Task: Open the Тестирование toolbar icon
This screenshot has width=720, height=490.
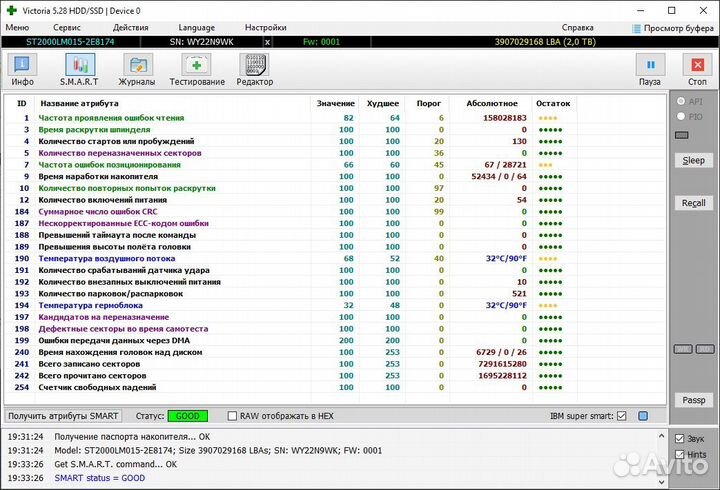Action: 197,69
